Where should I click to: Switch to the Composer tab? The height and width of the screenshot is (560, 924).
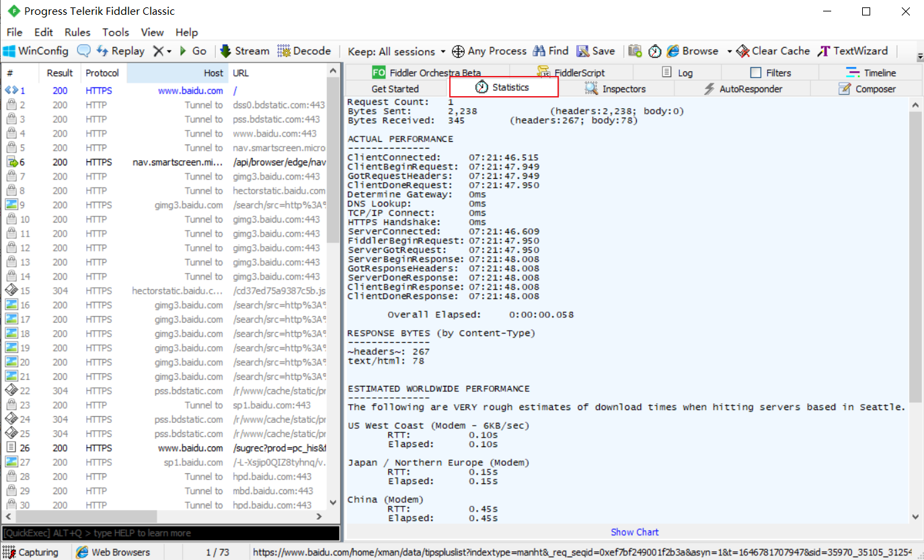[867, 89]
